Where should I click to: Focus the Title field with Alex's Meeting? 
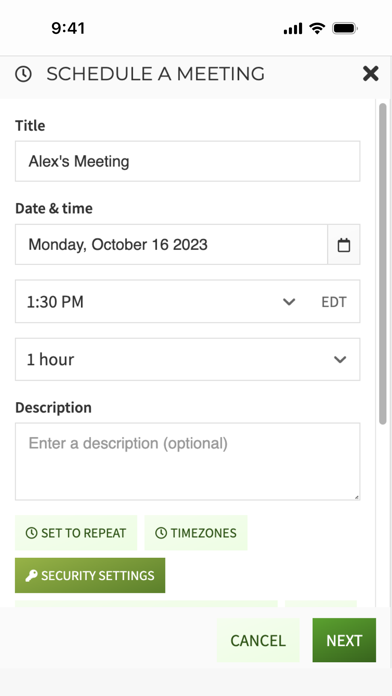(187, 161)
